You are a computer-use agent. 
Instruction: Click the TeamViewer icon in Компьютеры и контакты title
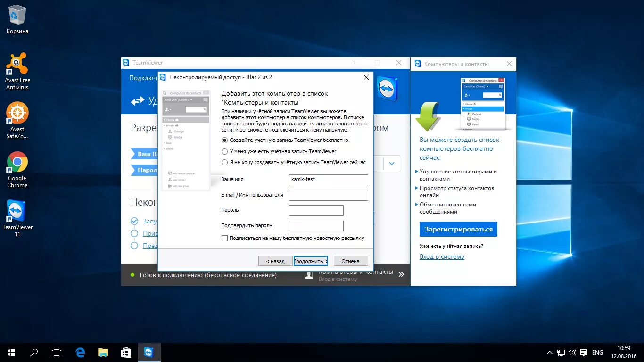(x=418, y=64)
